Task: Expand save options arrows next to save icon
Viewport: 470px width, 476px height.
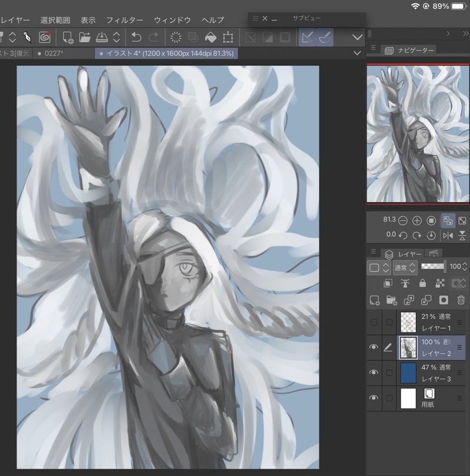Action: point(116,38)
